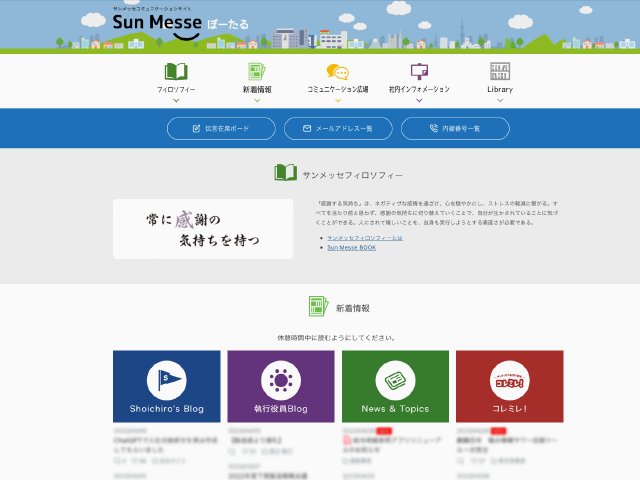Open the 内線番号一覧 button

[x=455, y=129]
